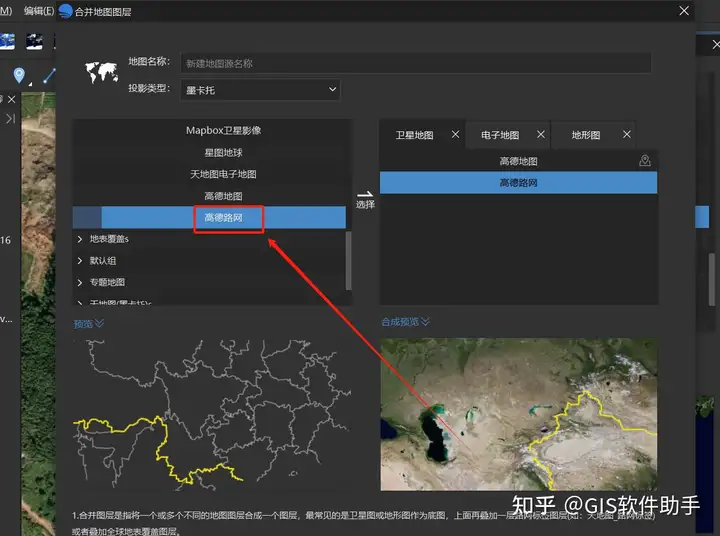Select the line drawing tool in main window

tap(49, 76)
